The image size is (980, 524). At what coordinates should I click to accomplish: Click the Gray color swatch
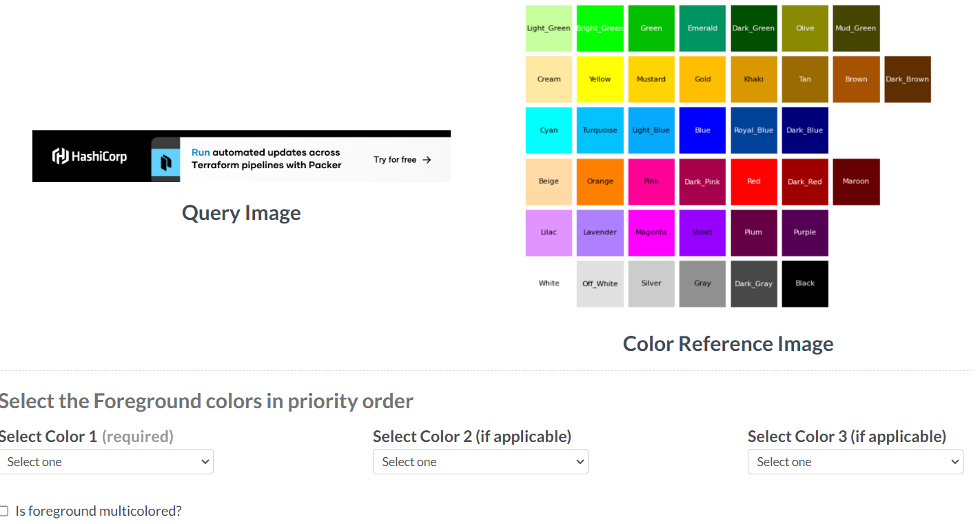pyautogui.click(x=702, y=283)
